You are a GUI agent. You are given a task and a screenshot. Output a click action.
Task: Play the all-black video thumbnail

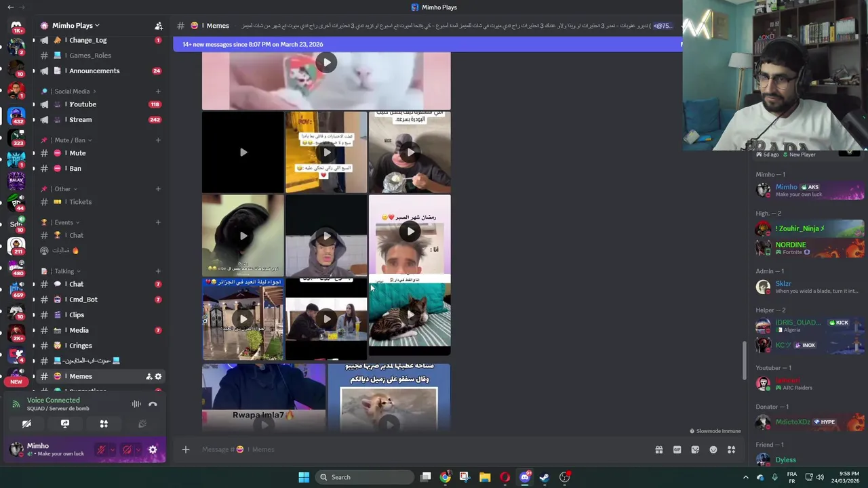coord(243,152)
